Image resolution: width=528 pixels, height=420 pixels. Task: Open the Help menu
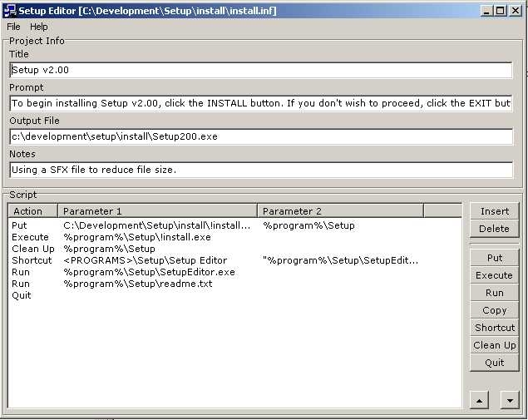click(x=39, y=27)
